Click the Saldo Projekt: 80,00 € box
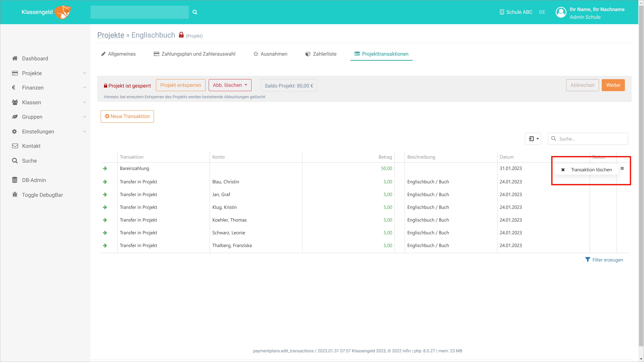This screenshot has width=644, height=362. click(289, 85)
